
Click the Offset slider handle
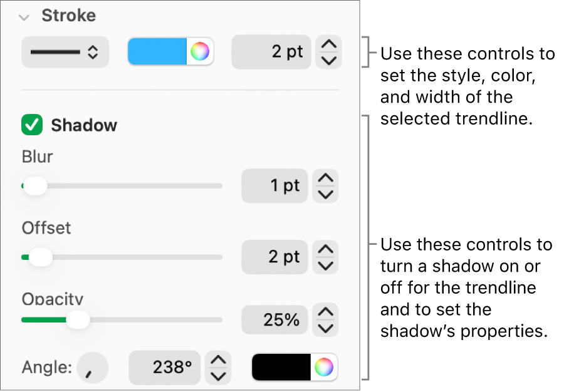41,257
